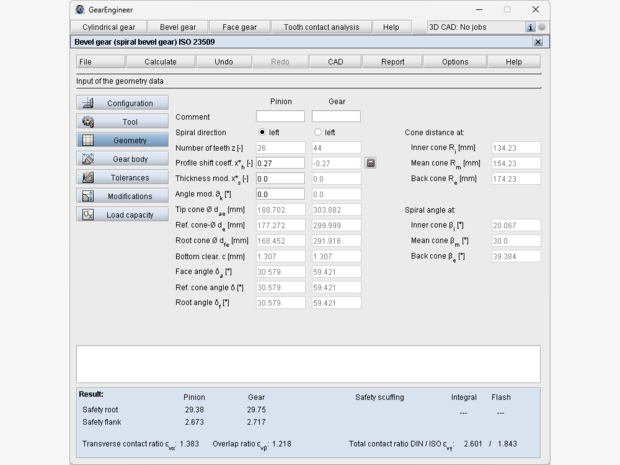Close the Bevel gear ISO 23509 panel
The width and height of the screenshot is (620, 465).
pyautogui.click(x=539, y=42)
